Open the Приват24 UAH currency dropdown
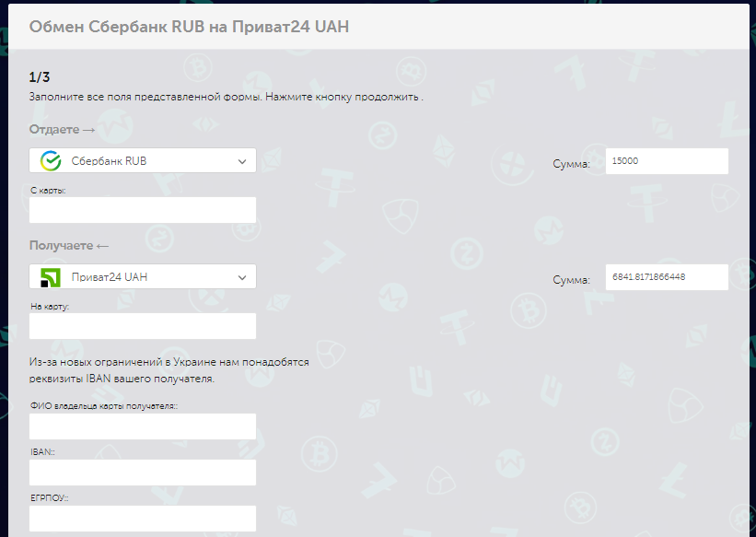Image resolution: width=756 pixels, height=537 pixels. point(143,277)
